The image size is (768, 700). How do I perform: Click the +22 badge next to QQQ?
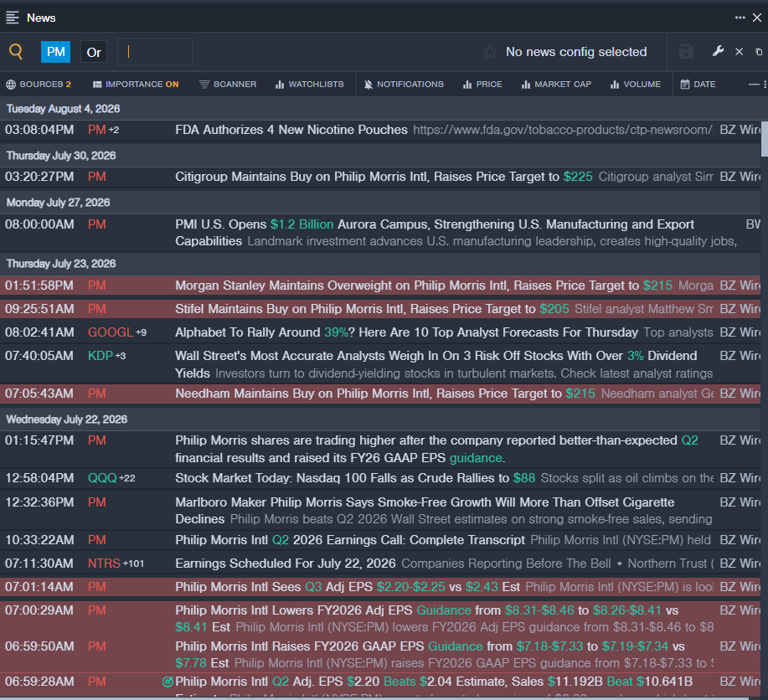[x=126, y=478]
